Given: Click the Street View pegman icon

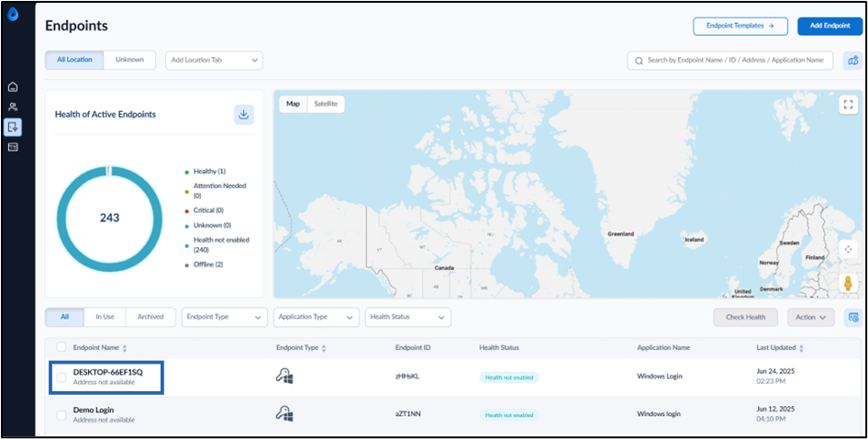Looking at the screenshot, I should [848, 283].
